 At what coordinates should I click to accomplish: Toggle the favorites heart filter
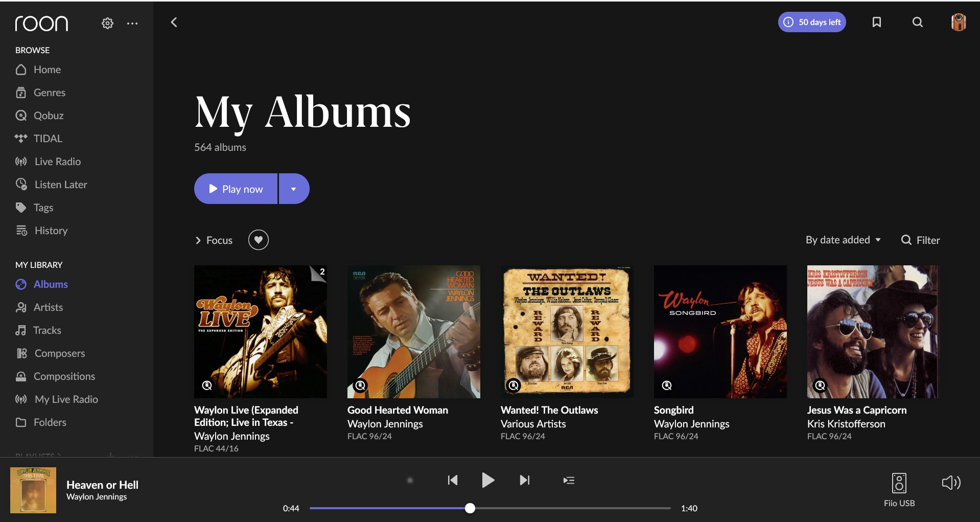[258, 240]
